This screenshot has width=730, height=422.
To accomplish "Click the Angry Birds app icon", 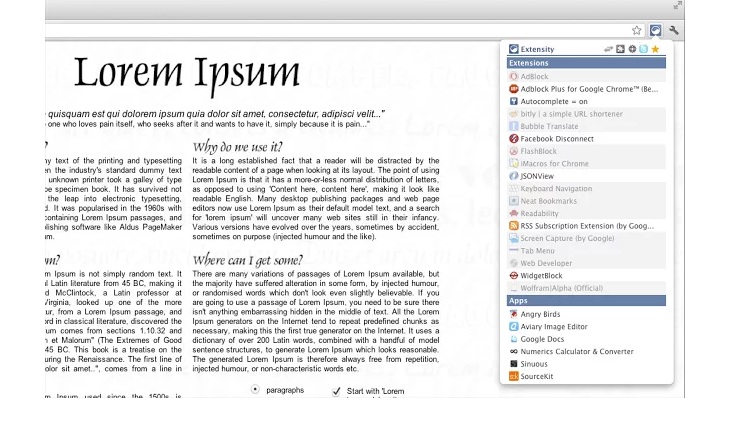I will click(x=514, y=314).
